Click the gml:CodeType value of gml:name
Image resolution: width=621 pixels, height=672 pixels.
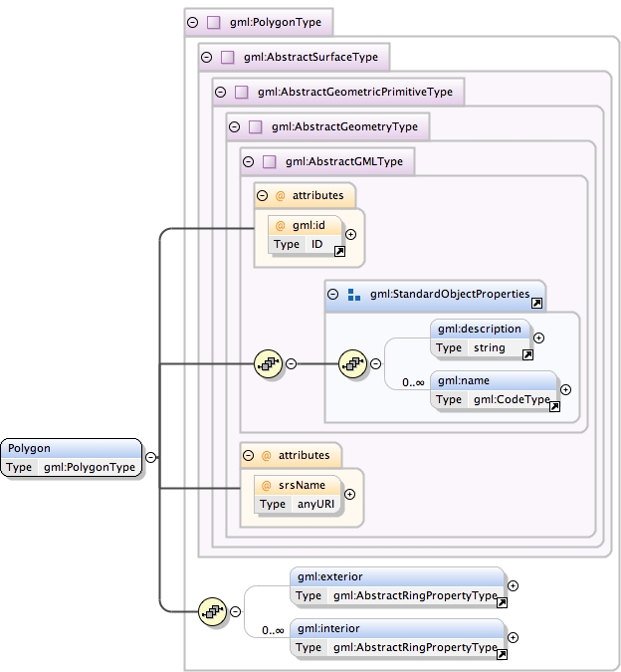(x=512, y=399)
